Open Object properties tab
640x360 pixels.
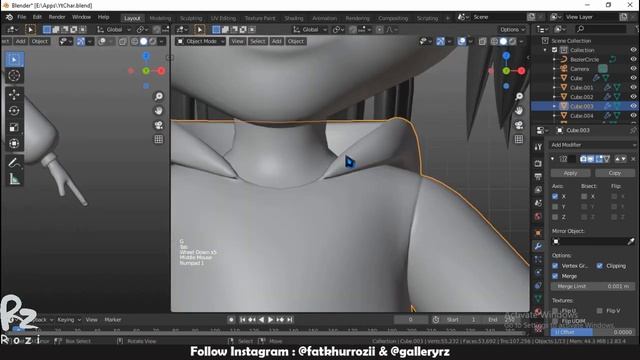click(538, 233)
